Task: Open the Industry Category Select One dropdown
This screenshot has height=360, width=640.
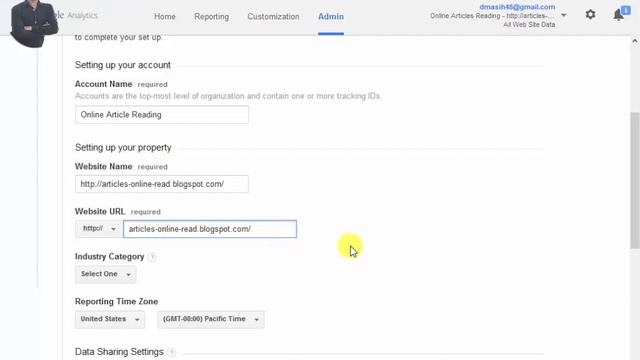Action: (x=105, y=274)
